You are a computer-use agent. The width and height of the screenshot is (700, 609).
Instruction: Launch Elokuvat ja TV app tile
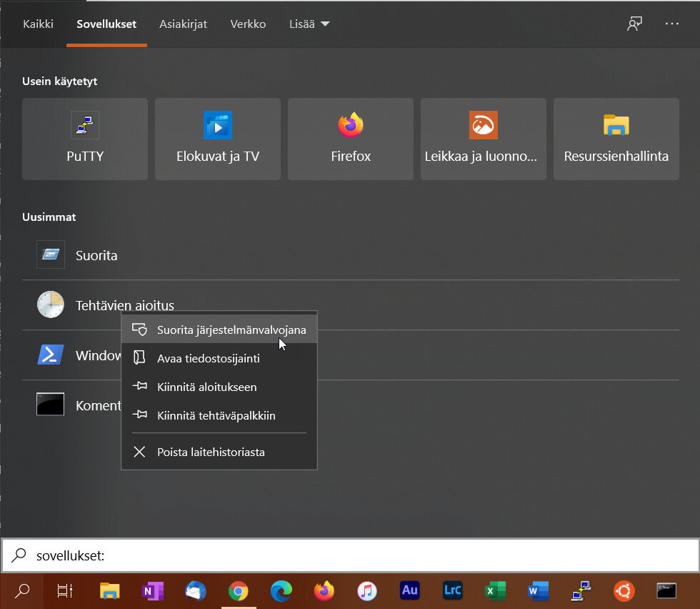pyautogui.click(x=218, y=139)
